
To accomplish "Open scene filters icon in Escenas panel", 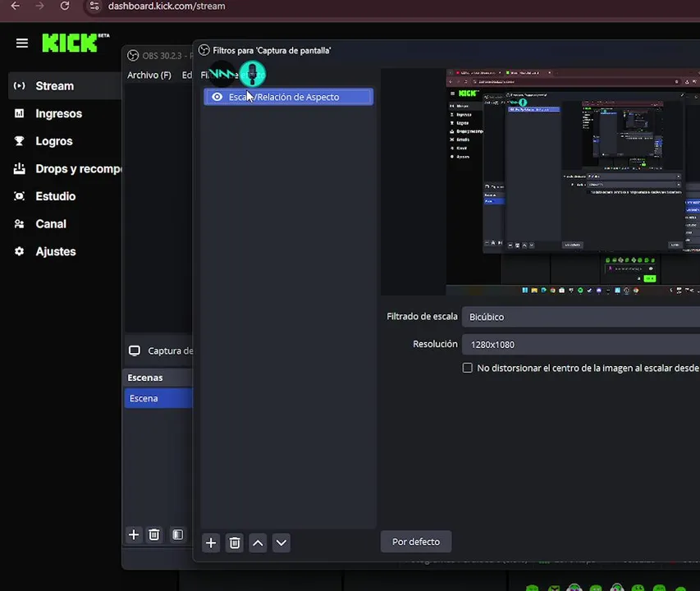I will point(178,534).
